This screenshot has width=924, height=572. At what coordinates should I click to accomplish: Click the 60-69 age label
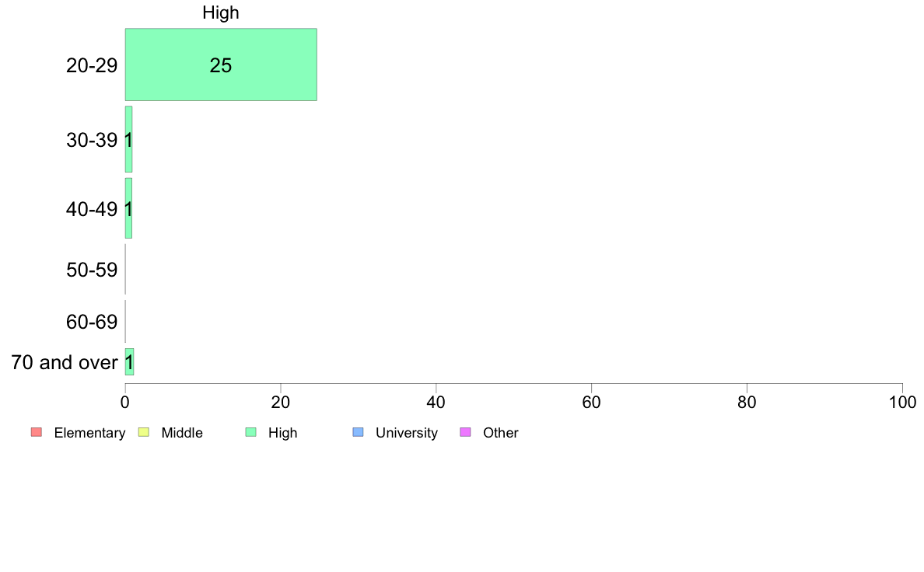(92, 322)
